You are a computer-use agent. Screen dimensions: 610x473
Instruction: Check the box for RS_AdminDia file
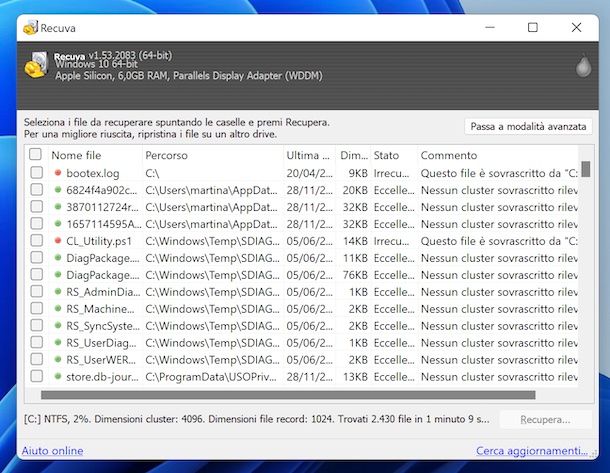point(37,291)
